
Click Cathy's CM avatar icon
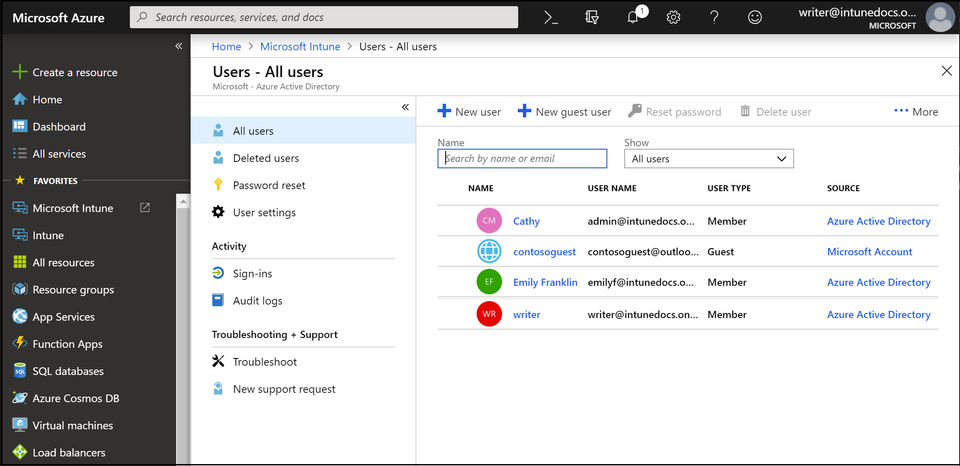[x=489, y=221]
